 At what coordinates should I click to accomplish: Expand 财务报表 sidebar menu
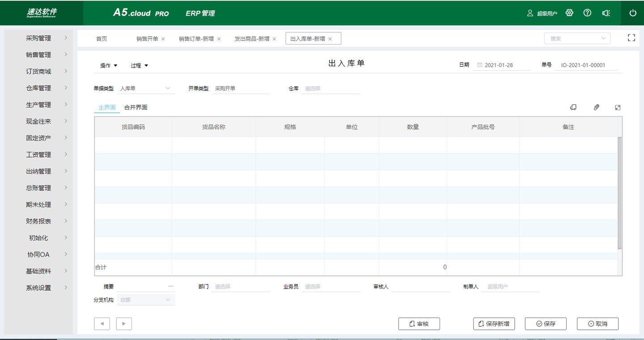coord(38,221)
